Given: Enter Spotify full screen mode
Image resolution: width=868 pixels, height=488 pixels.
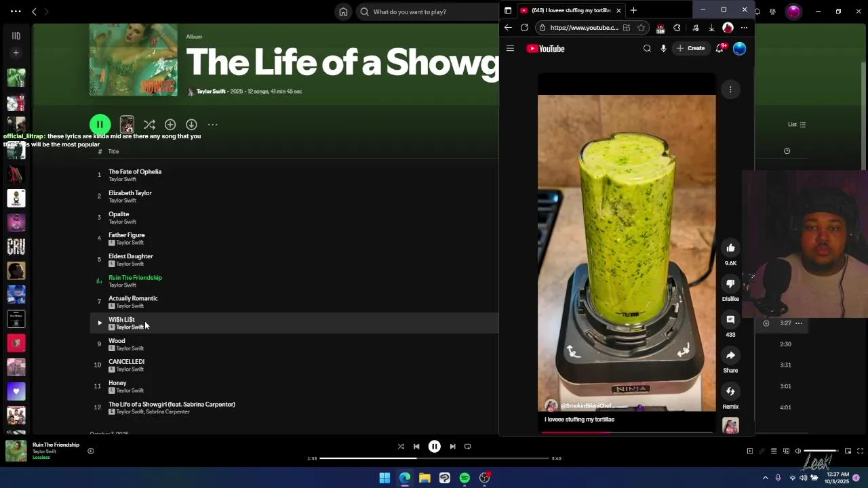Looking at the screenshot, I should (x=860, y=451).
